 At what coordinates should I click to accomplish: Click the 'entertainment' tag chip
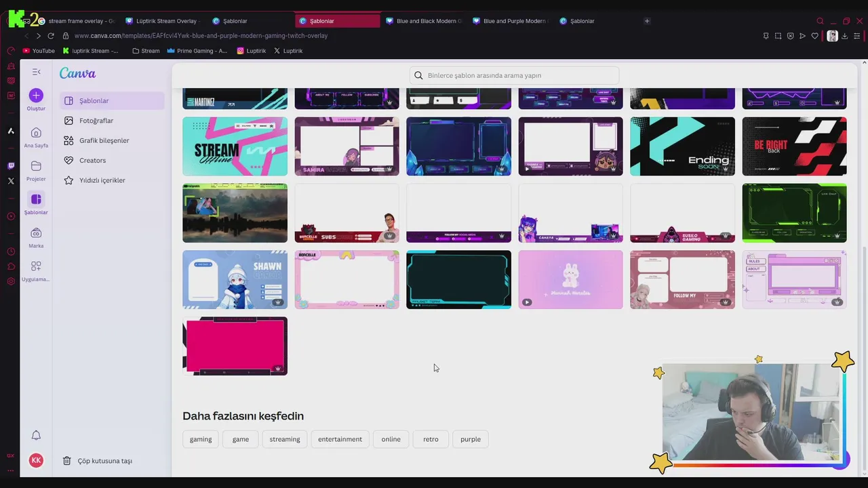pos(340,439)
